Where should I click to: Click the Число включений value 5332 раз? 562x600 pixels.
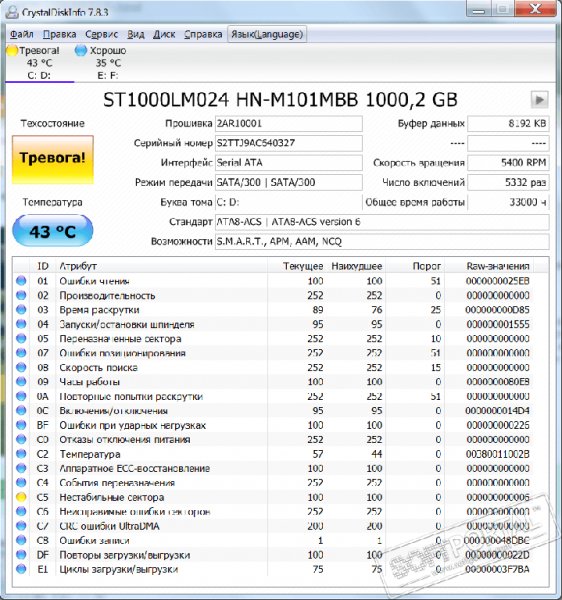pyautogui.click(x=508, y=182)
